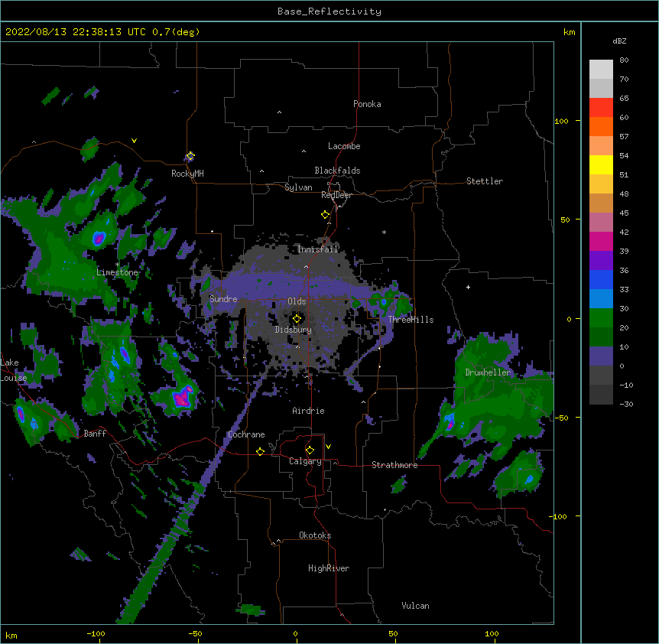Click the Base_Reflectivity title

click(329, 11)
